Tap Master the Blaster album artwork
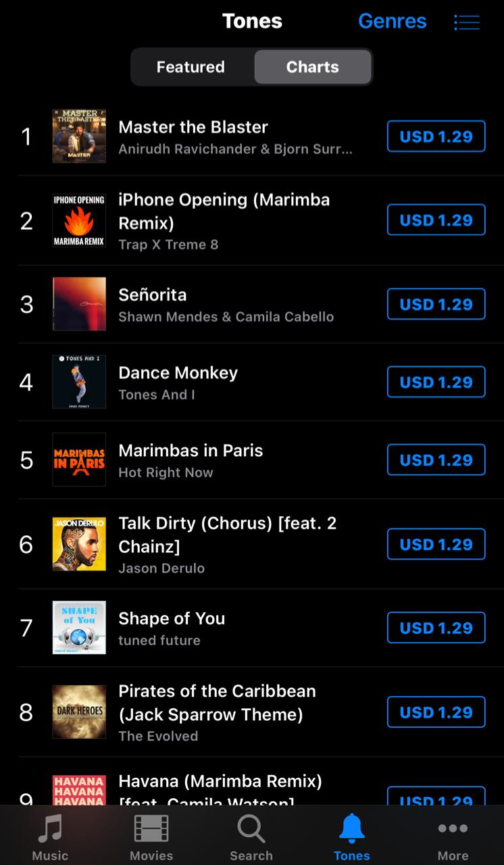The image size is (504, 865). pyautogui.click(x=79, y=137)
